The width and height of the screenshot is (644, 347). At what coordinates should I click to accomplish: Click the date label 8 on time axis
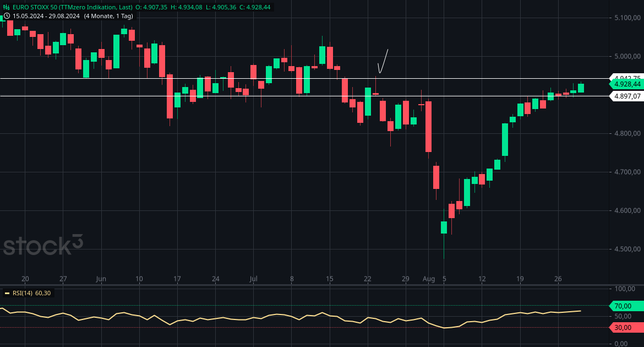[292, 279]
